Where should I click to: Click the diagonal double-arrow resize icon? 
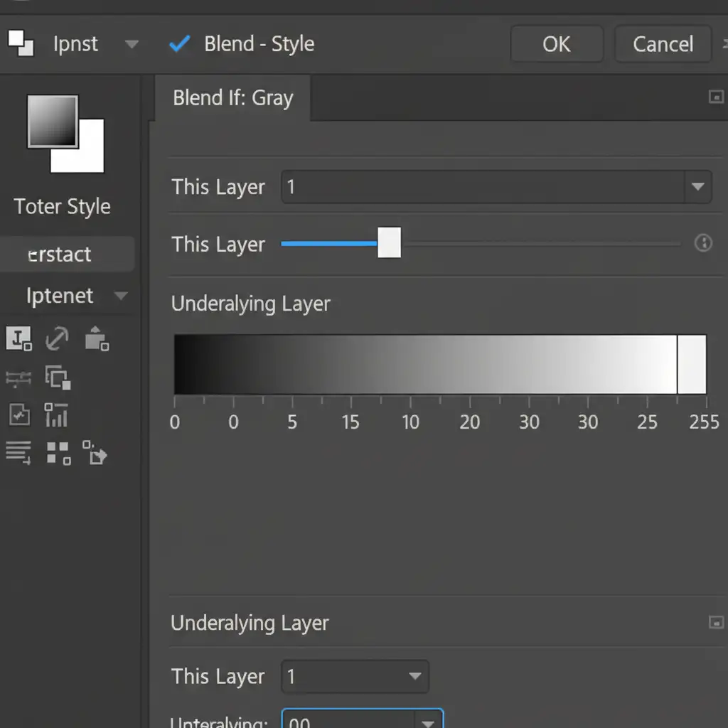(57, 339)
